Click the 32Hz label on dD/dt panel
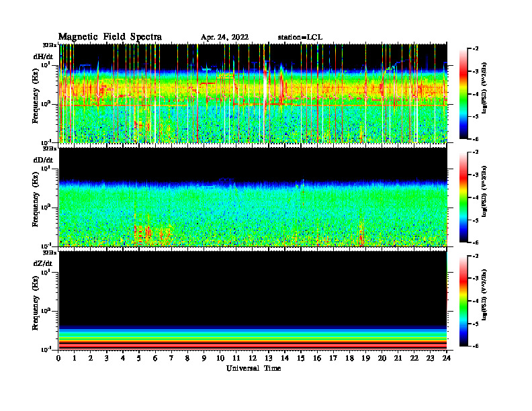 pos(50,148)
